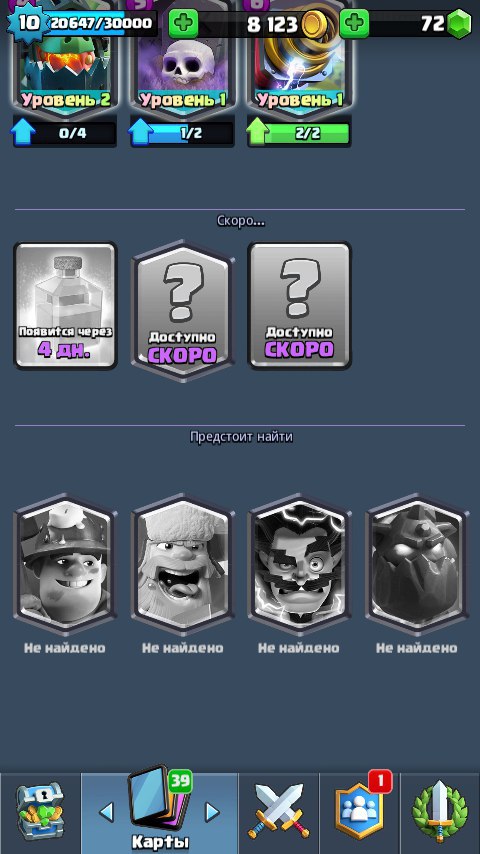The width and height of the screenshot is (480, 854).
Task: Open the crossed swords battle tab
Action: (x=278, y=812)
